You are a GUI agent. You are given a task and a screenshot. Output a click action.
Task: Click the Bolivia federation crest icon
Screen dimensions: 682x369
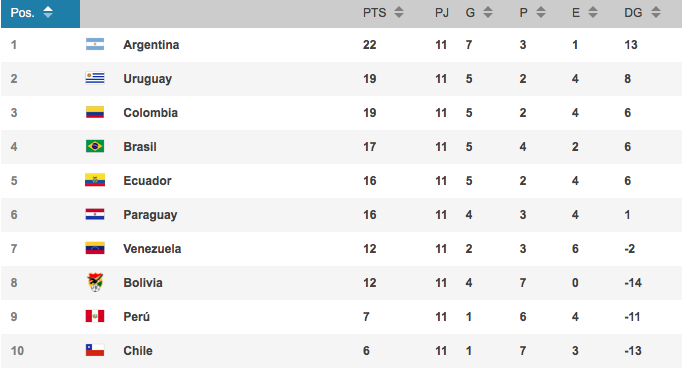[x=95, y=282]
